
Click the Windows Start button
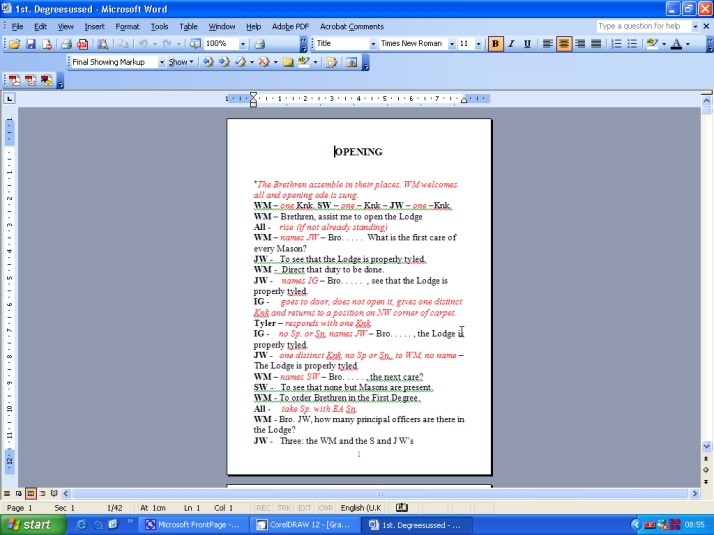[x=30, y=524]
